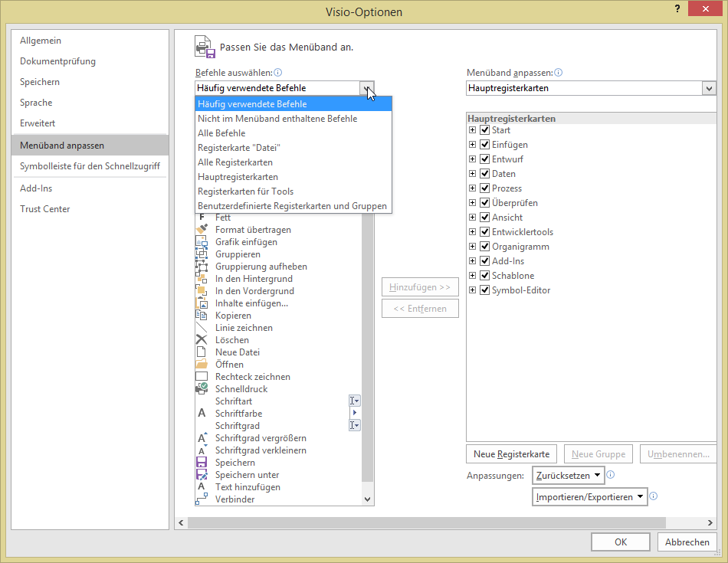Choose "Alle Registerkarten" in the list
This screenshot has width=728, height=563.
pos(293,162)
